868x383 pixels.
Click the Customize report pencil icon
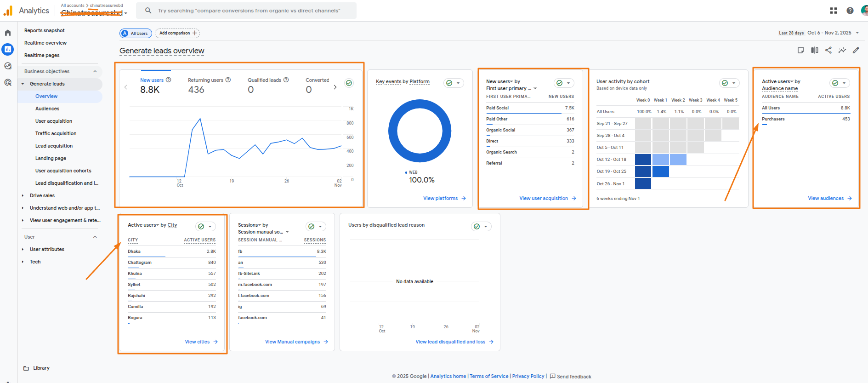[x=856, y=50]
